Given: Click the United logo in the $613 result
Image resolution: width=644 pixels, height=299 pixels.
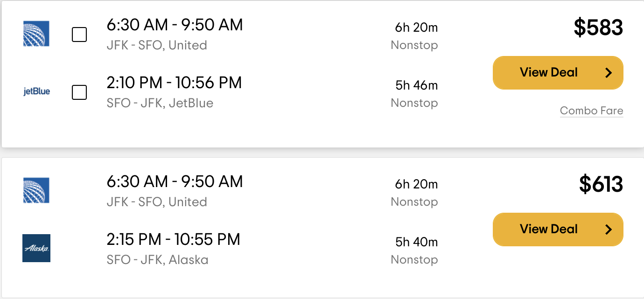Looking at the screenshot, I should (x=36, y=190).
